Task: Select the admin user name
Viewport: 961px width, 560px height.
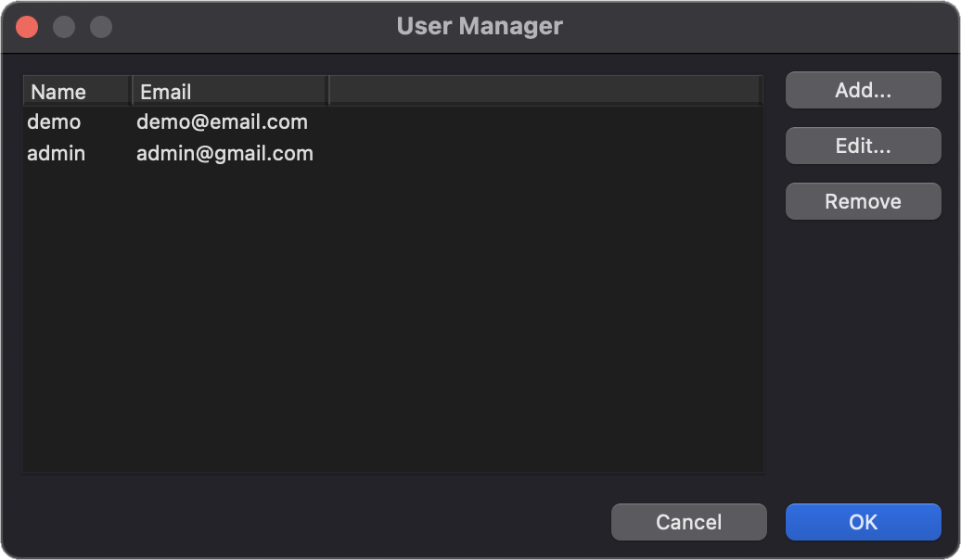Action: 56,153
